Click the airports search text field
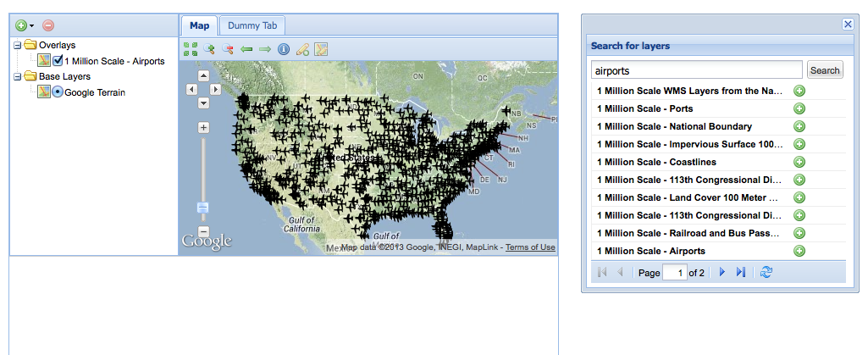This screenshot has height=355, width=868. click(x=696, y=70)
